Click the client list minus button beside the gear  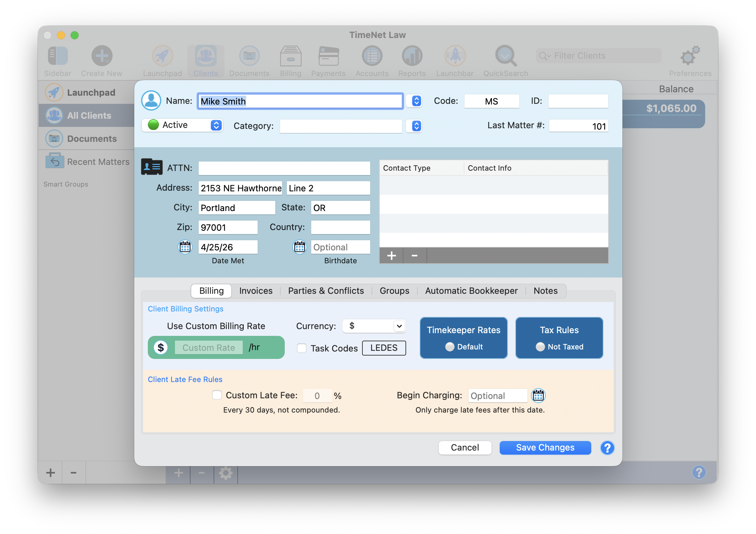202,473
